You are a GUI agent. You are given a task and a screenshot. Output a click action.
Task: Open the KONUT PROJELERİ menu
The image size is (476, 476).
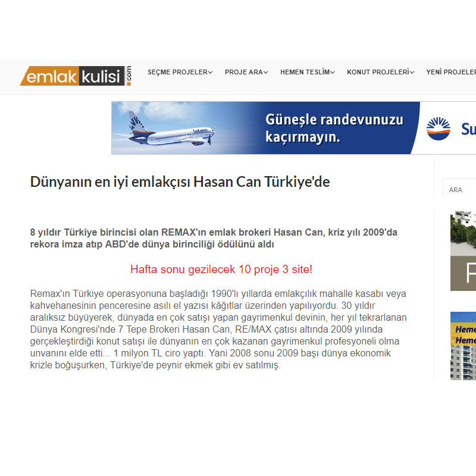pos(380,72)
